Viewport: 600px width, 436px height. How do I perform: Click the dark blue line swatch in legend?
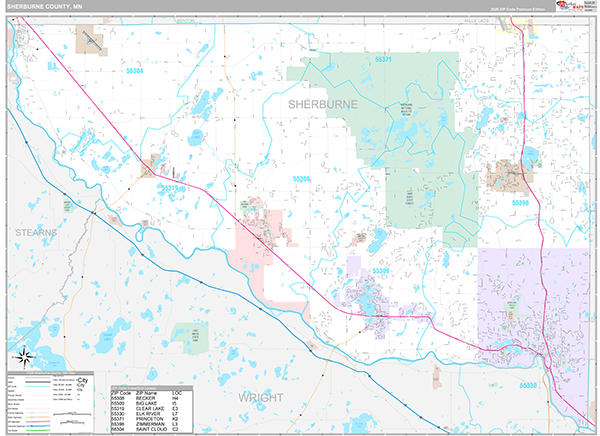point(38,426)
